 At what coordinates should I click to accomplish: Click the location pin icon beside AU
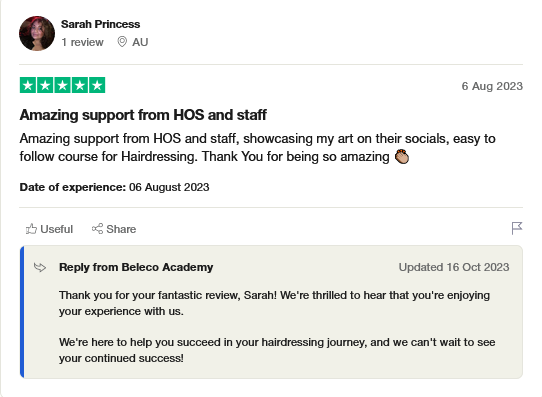[122, 42]
